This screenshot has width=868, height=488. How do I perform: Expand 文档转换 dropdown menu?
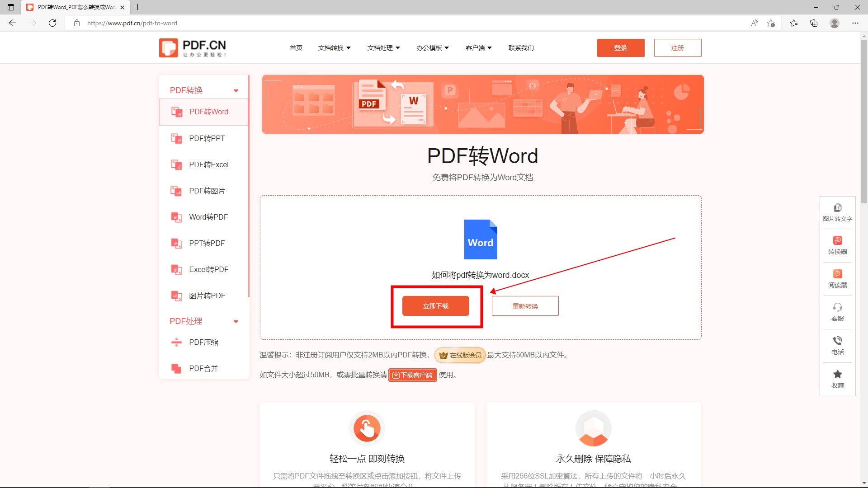point(335,48)
